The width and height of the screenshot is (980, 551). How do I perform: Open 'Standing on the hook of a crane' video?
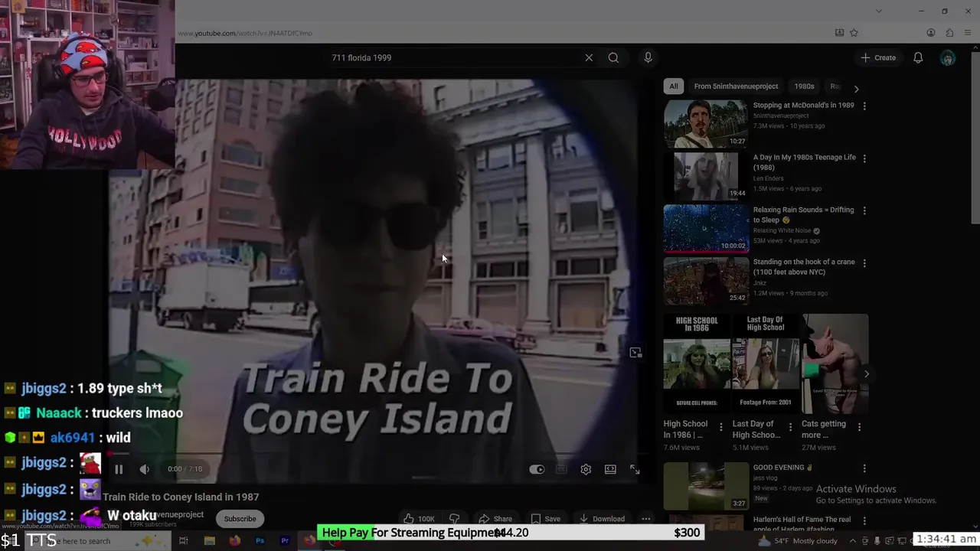(x=706, y=280)
